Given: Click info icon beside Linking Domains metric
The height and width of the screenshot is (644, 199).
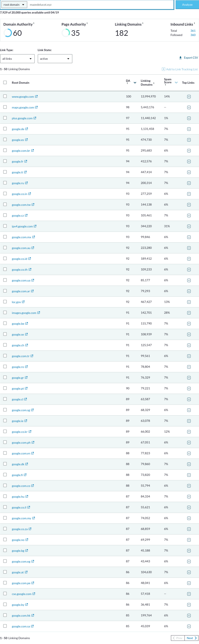Looking at the screenshot, I should [143, 23].
